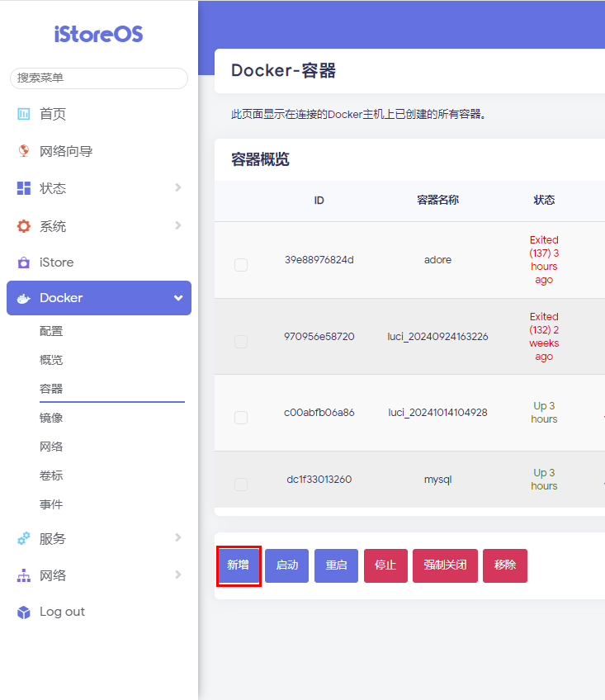Click the Log out cube icon
605x700 pixels.
coord(24,612)
